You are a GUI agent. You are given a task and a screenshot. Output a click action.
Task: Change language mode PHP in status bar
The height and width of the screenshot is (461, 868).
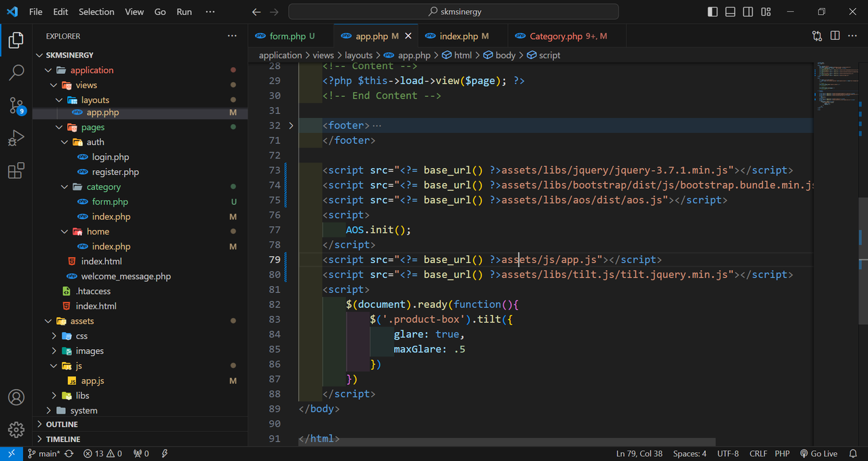tap(782, 454)
